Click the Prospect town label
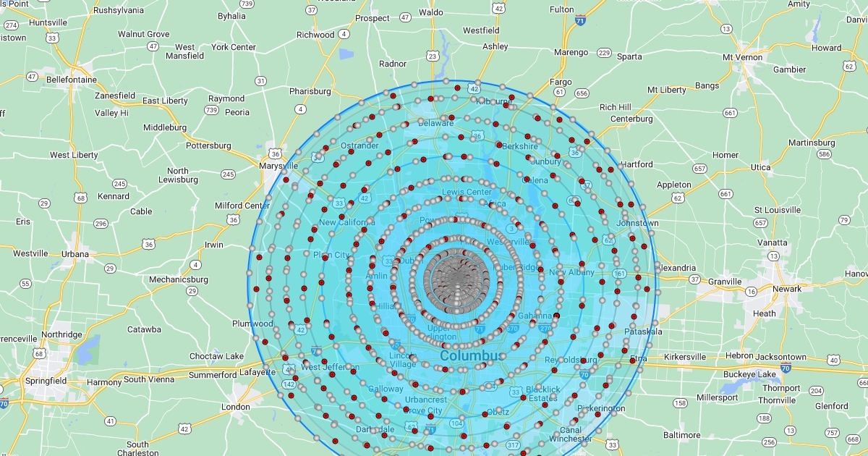 click(x=373, y=18)
